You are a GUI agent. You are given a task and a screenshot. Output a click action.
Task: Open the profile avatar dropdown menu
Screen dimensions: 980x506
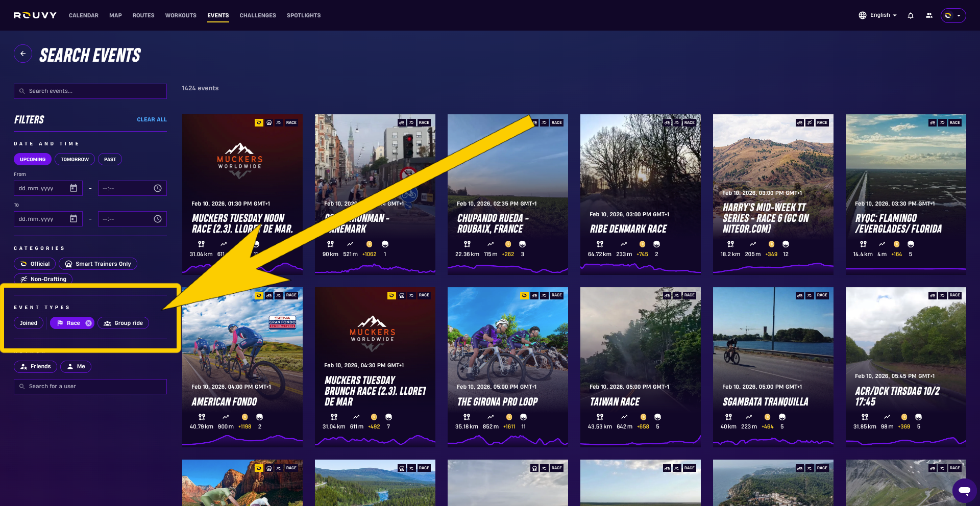point(953,15)
